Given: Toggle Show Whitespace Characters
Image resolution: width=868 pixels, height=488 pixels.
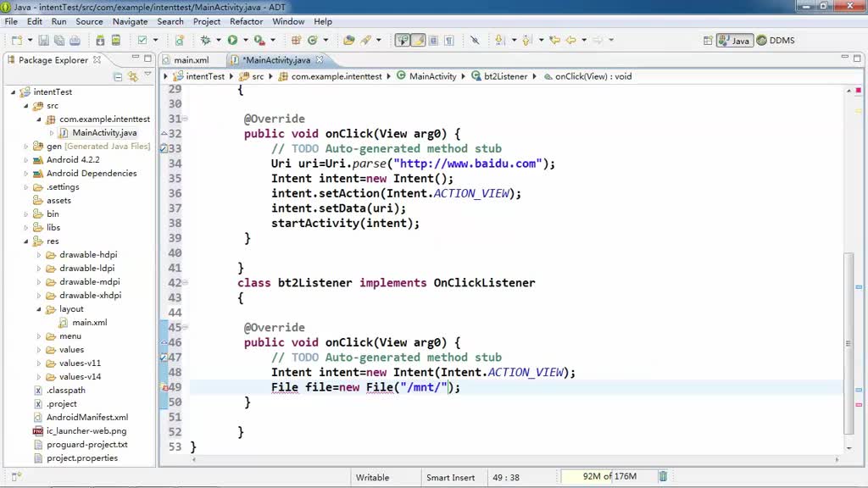Looking at the screenshot, I should pyautogui.click(x=449, y=40).
